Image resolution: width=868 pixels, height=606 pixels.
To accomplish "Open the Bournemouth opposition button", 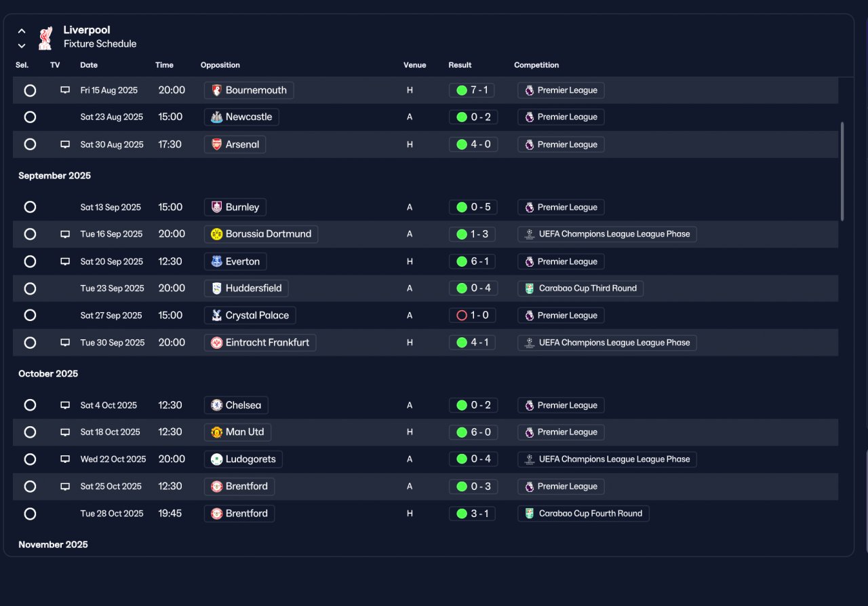I will 250,90.
